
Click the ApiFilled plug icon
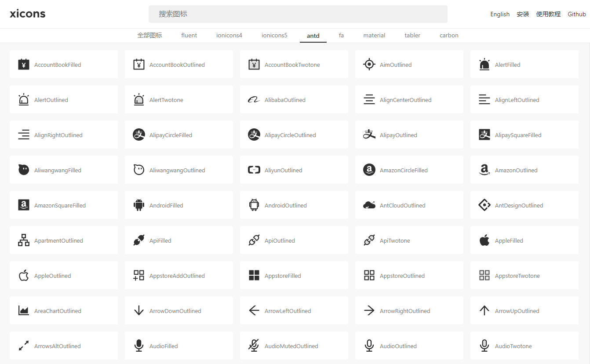pos(139,240)
